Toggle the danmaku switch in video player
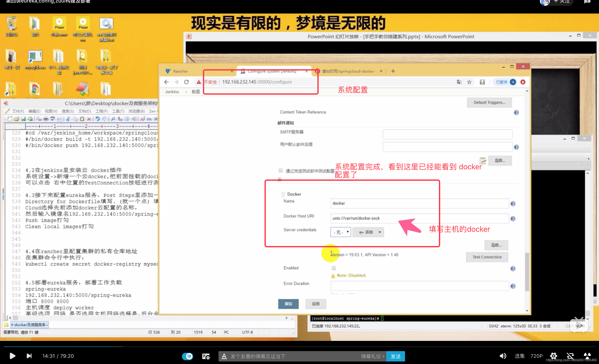 tap(188, 356)
